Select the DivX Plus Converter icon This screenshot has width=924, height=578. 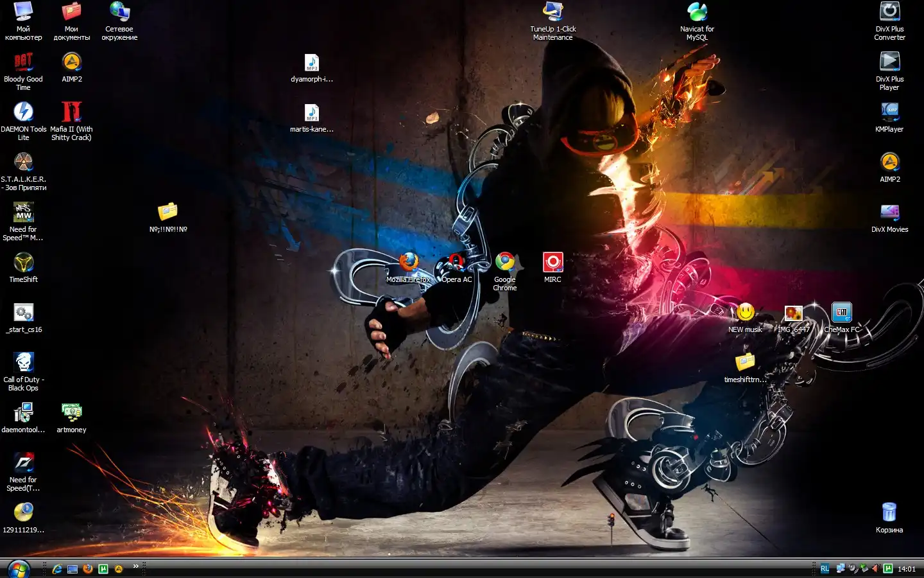[x=889, y=12]
